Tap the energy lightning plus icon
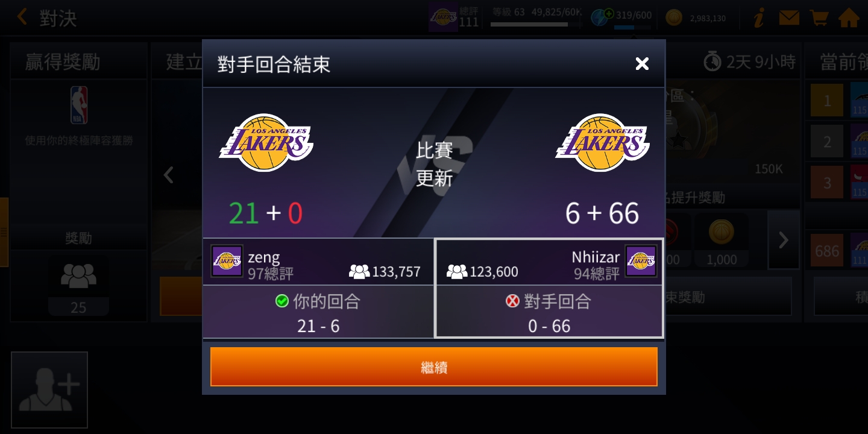The height and width of the screenshot is (434, 868). point(602,16)
